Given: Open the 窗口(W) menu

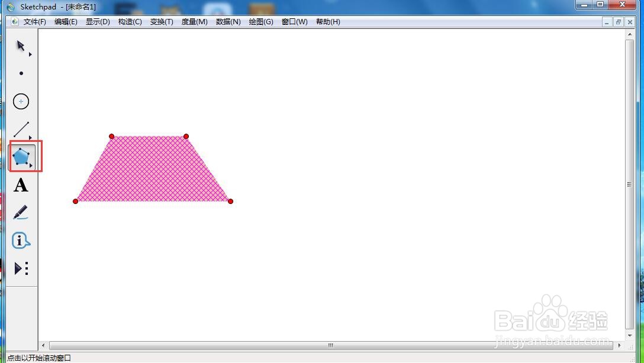Looking at the screenshot, I should pyautogui.click(x=295, y=22).
